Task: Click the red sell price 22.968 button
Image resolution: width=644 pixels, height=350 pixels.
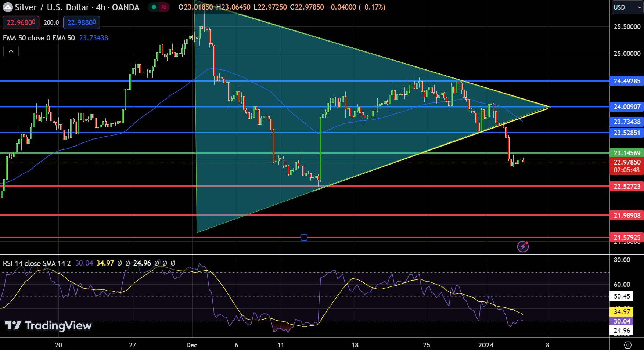Action: click(x=21, y=22)
